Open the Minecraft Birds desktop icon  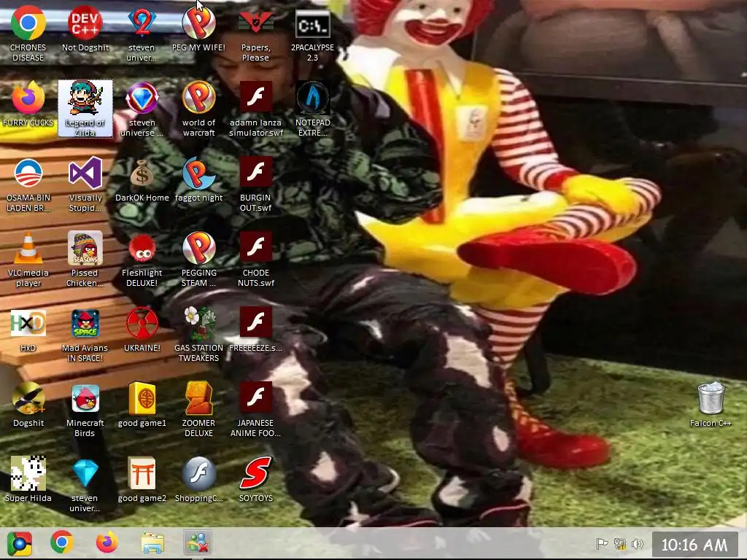[85, 399]
